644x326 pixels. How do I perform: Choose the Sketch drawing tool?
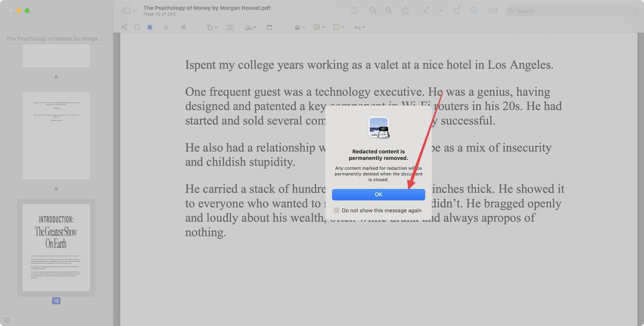click(x=166, y=27)
